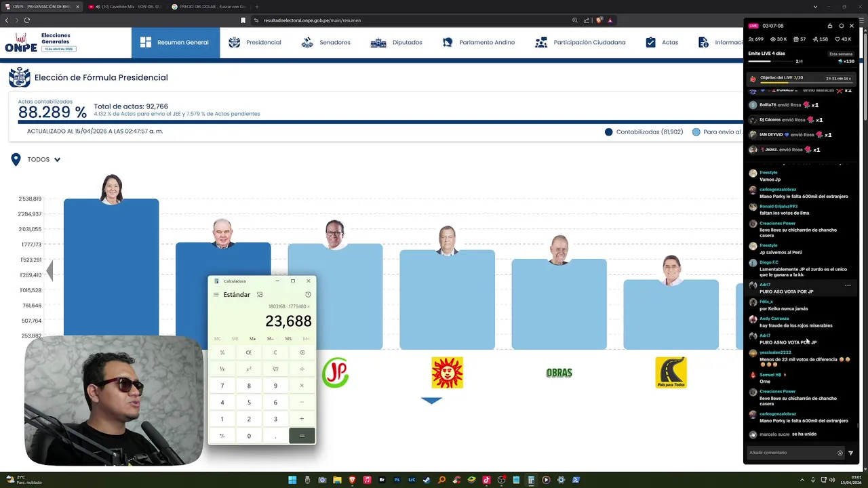Open Steam from the taskbar

[x=427, y=480]
